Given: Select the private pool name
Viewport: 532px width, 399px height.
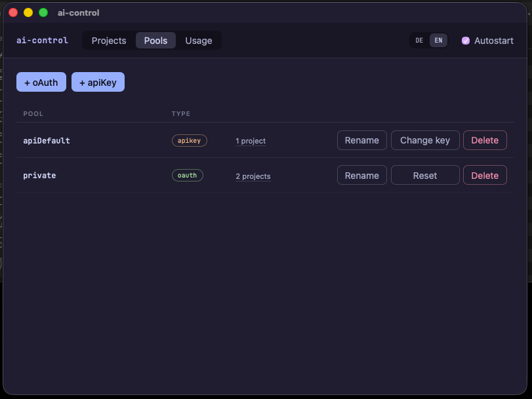Looking at the screenshot, I should 39,176.
